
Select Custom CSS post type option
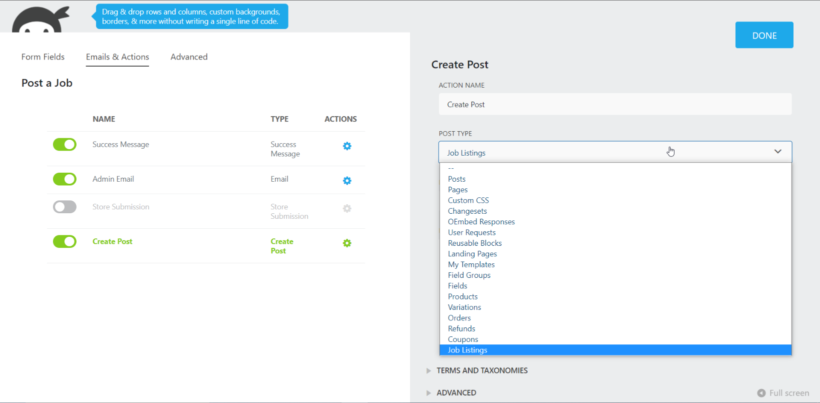(616, 200)
